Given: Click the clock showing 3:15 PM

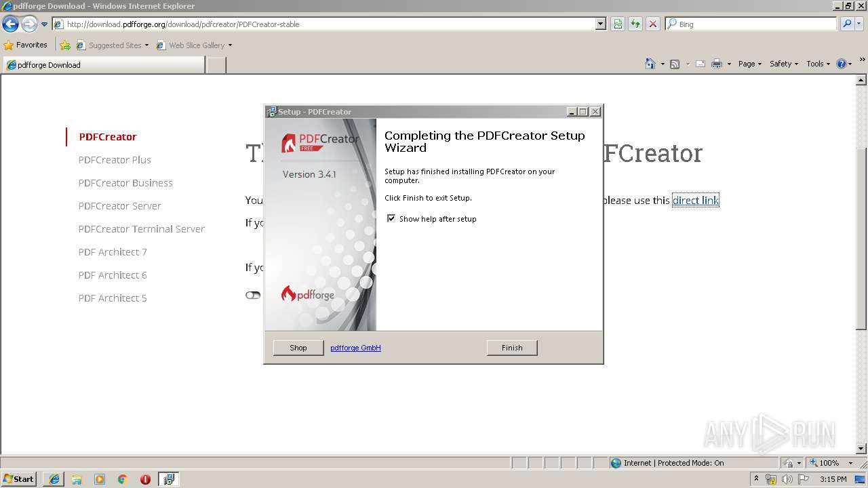Looking at the screenshot, I should (833, 479).
